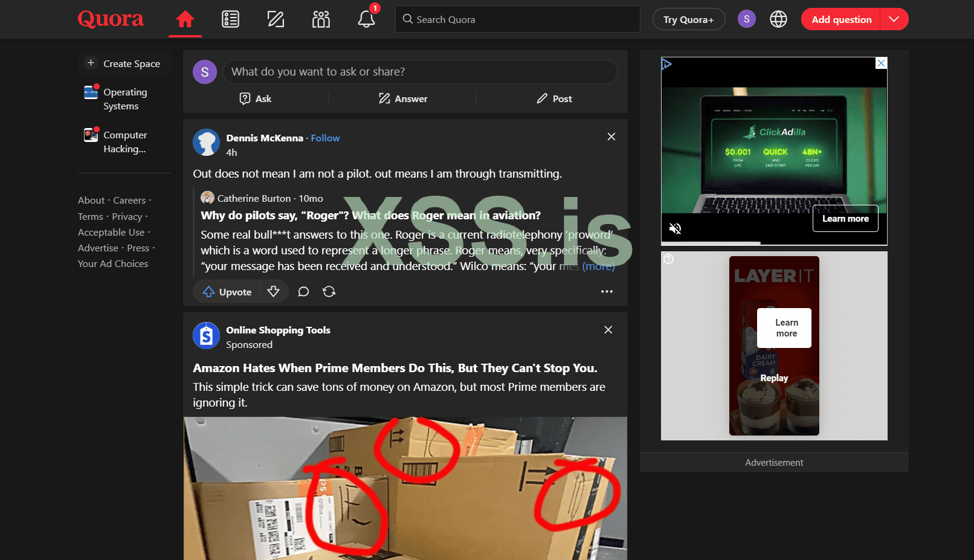Dismiss Dennis McKenna's post
The height and width of the screenshot is (560, 974).
click(x=611, y=137)
